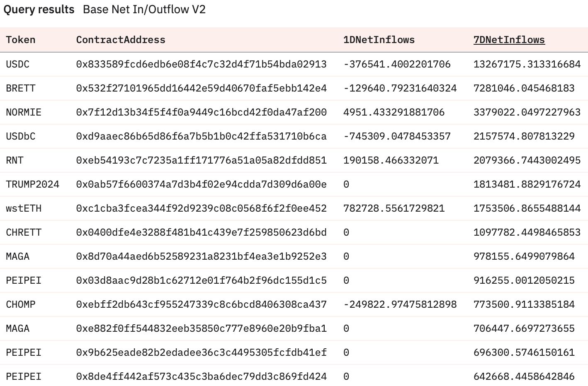Select the NORMIE 7D net inflow value
Image resolution: width=588 pixels, height=386 pixels.
pyautogui.click(x=527, y=112)
